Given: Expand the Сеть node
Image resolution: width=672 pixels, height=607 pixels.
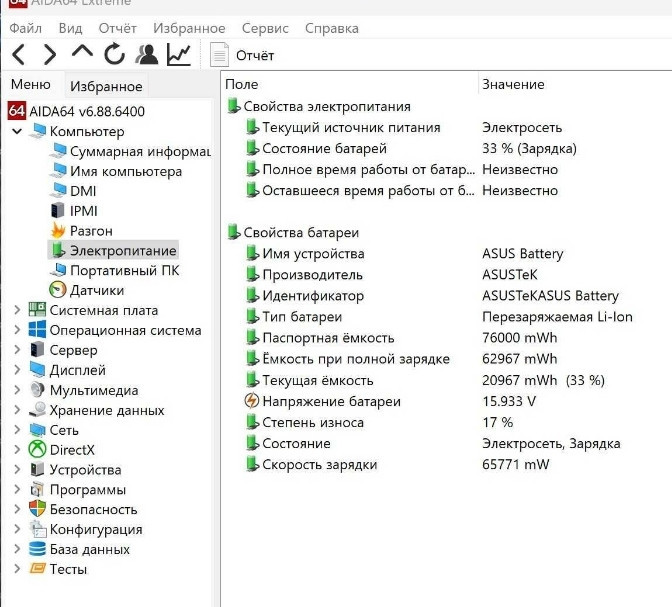Looking at the screenshot, I should point(17,430).
